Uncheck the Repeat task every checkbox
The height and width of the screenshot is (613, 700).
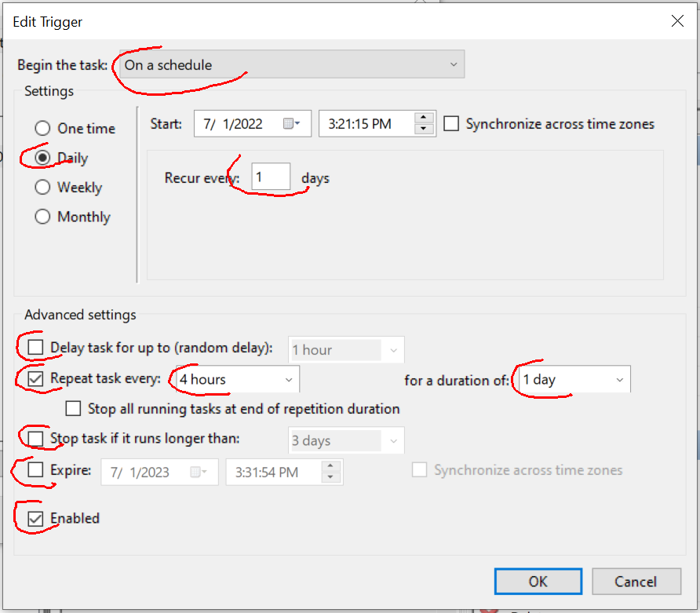[x=35, y=378]
